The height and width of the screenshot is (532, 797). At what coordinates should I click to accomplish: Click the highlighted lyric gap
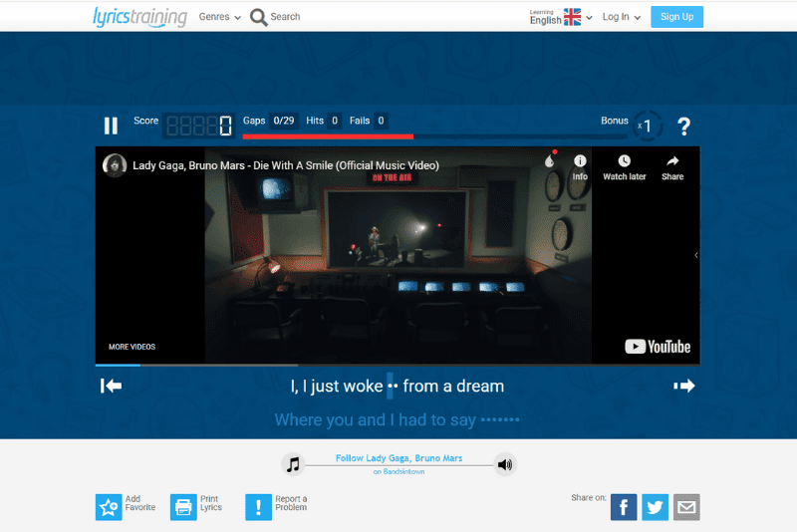[x=392, y=386]
